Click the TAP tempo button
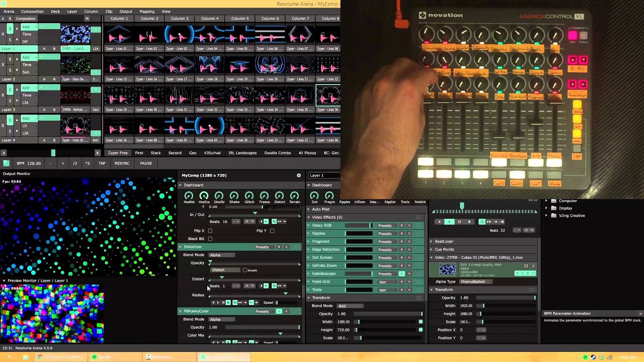The width and height of the screenshot is (644, 362). click(x=102, y=163)
